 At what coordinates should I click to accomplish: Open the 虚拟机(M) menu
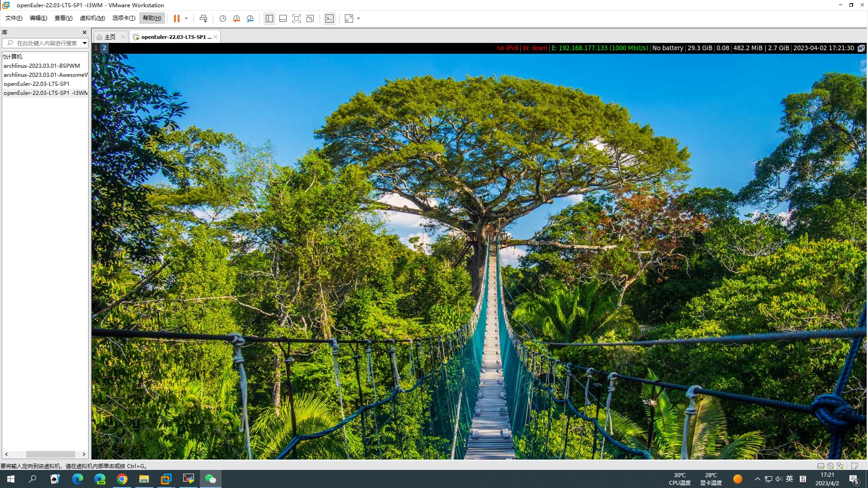click(92, 18)
